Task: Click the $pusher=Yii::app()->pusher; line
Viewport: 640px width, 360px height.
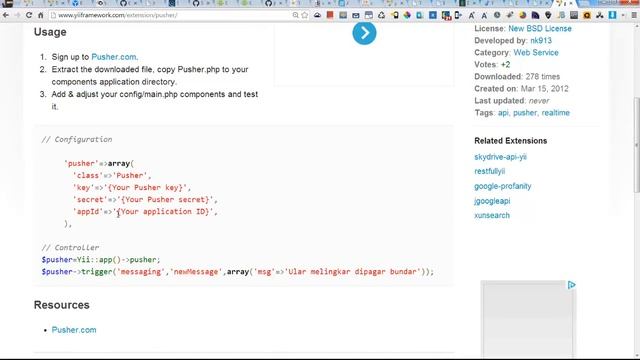Action: point(101,260)
